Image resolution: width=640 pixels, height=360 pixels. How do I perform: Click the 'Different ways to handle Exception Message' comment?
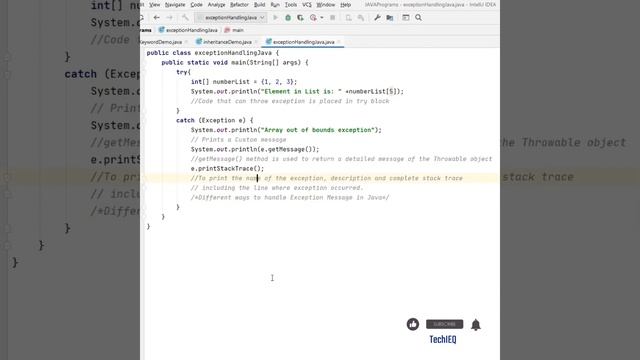[x=290, y=198]
